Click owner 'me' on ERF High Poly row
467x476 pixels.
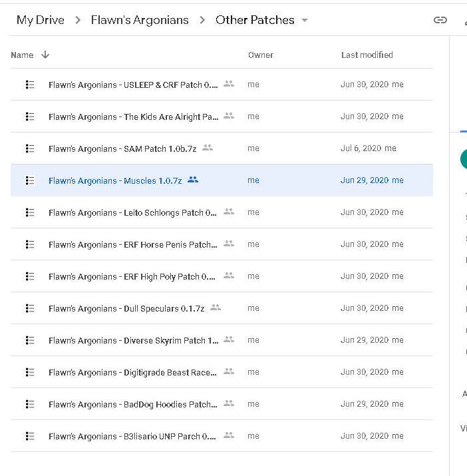[253, 276]
